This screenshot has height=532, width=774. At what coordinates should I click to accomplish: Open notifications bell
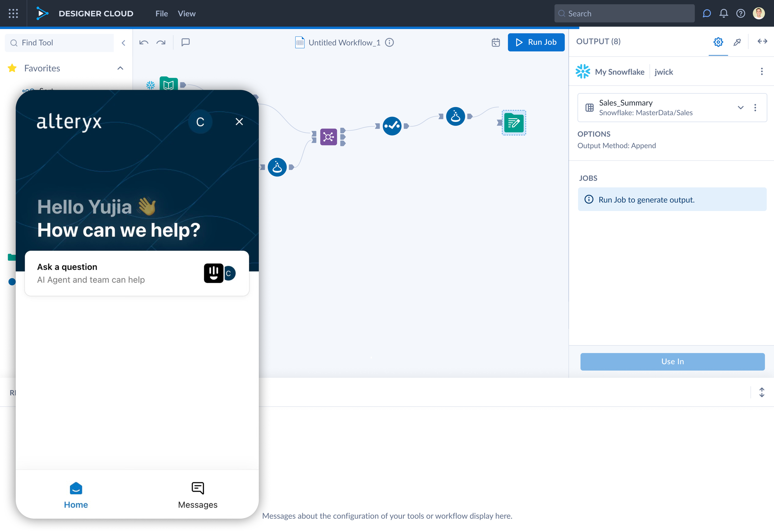click(x=723, y=14)
